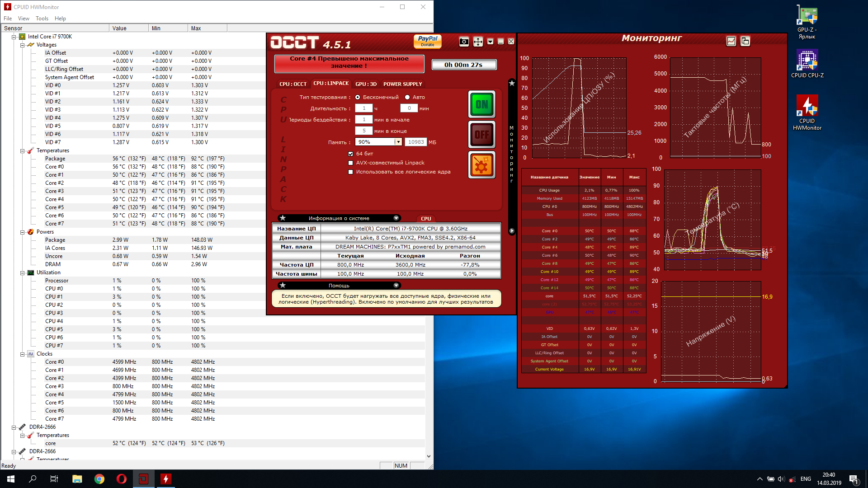
Task: Collapse the Utilization tree node
Action: click(22, 272)
